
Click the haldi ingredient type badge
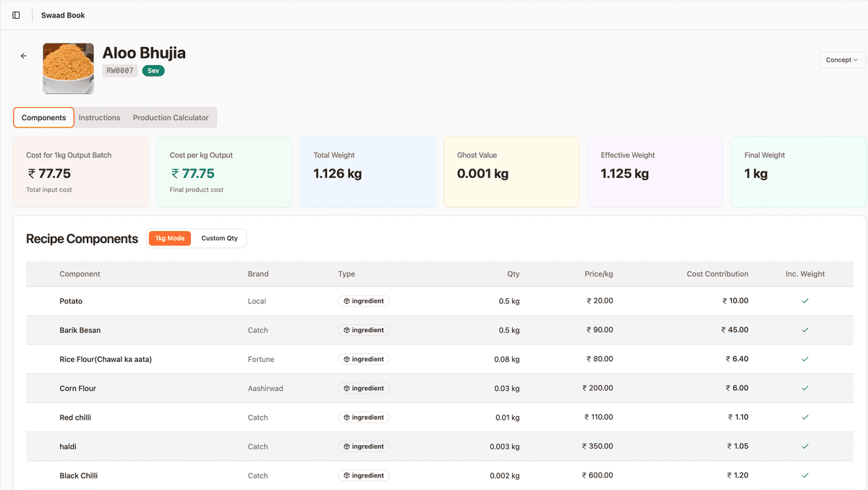pos(364,447)
